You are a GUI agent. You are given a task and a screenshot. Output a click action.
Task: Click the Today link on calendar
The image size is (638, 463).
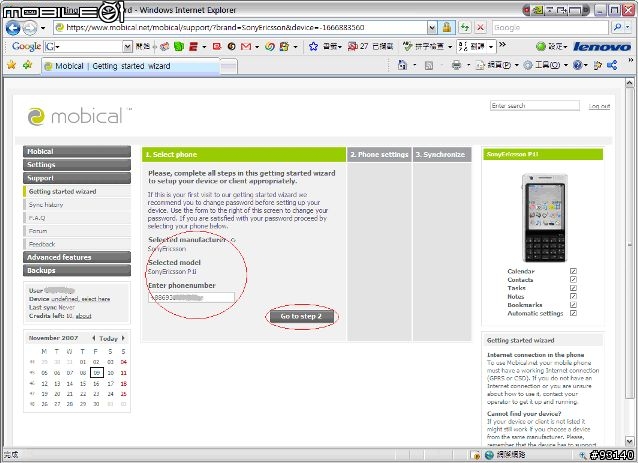coord(108,338)
